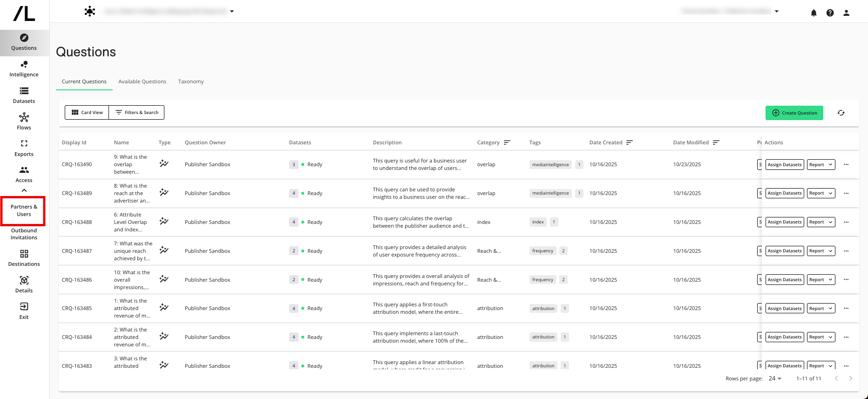Open the Taxonomy tab
This screenshot has height=399, width=868.
(x=191, y=81)
